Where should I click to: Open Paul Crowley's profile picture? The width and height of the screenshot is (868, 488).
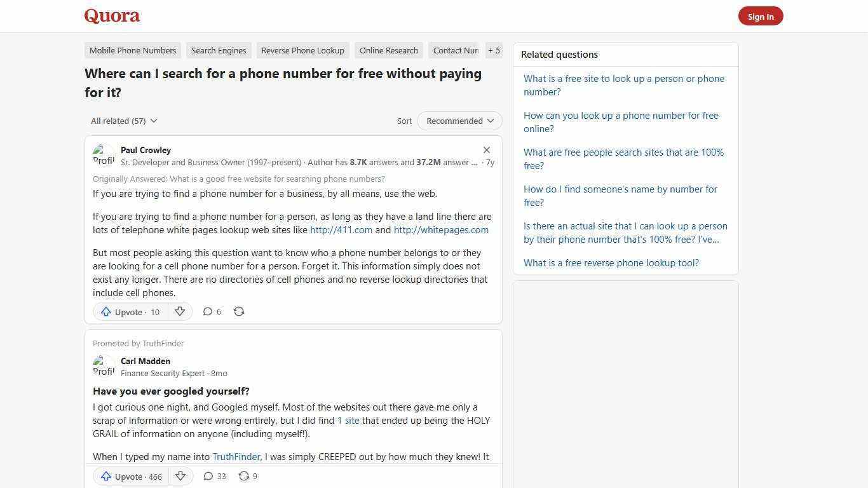coord(104,154)
